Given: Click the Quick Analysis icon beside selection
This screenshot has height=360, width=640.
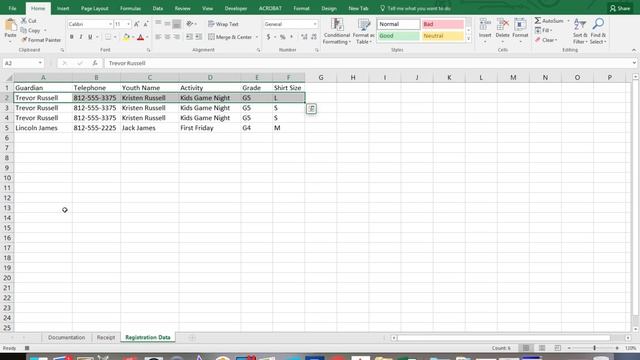Looking at the screenshot, I should 311,109.
